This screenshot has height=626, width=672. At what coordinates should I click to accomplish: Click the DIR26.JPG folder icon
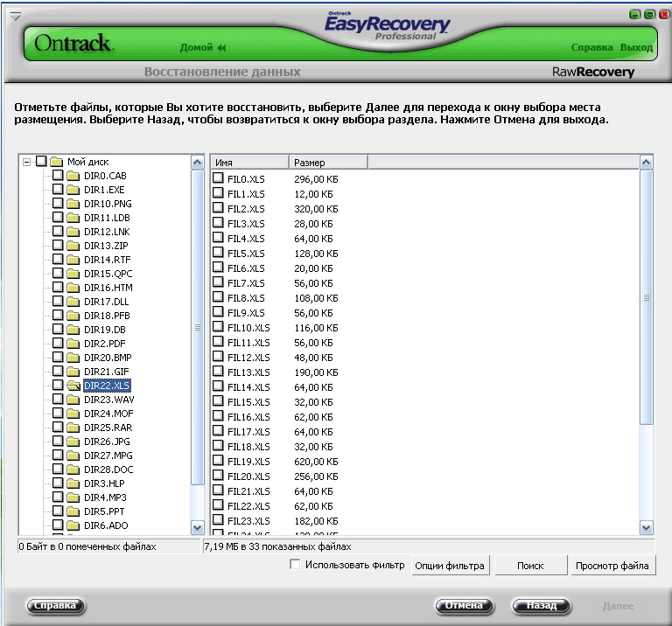click(73, 442)
